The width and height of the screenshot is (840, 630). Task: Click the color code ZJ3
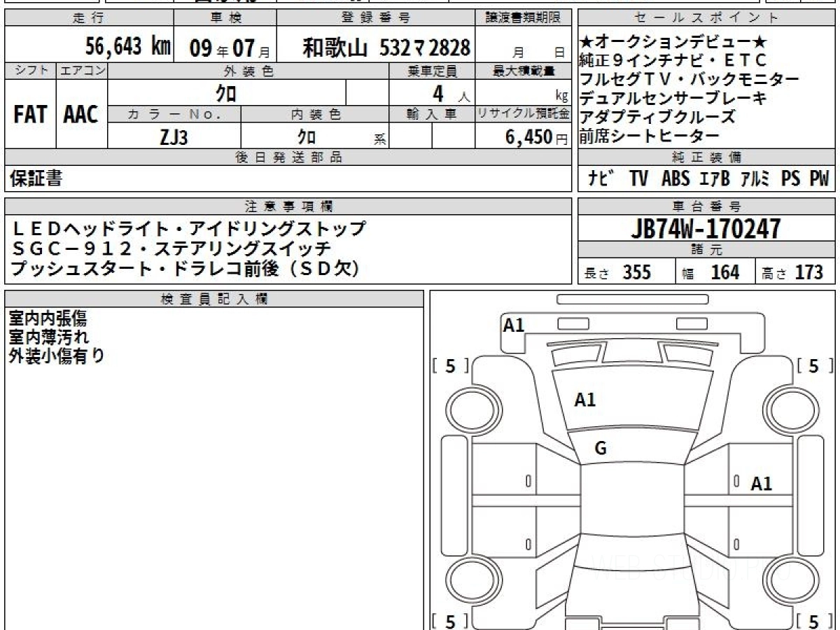174,136
